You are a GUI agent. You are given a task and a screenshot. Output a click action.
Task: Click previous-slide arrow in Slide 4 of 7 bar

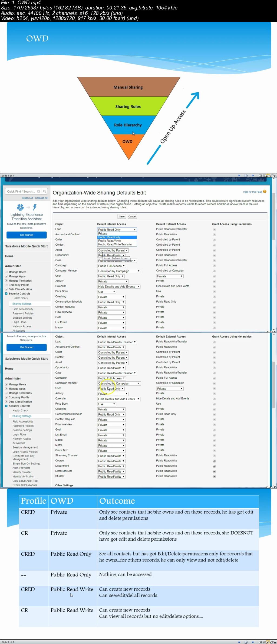coord(239,176)
